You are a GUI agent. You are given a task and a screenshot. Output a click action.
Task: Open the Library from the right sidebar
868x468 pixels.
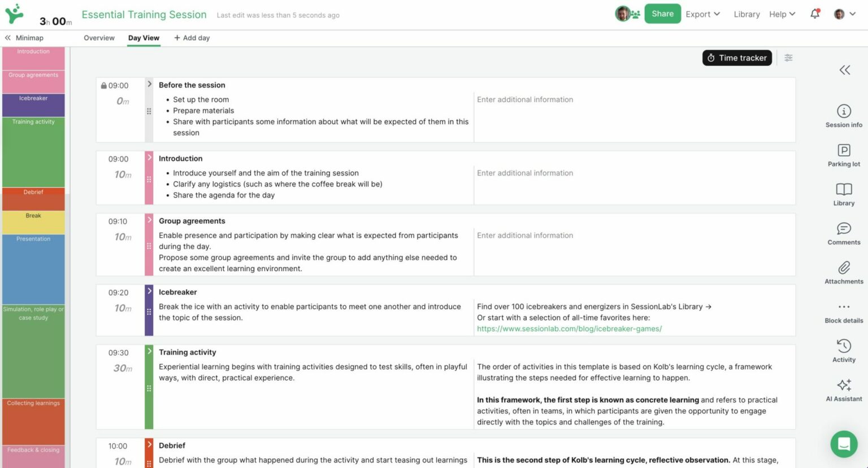click(843, 194)
